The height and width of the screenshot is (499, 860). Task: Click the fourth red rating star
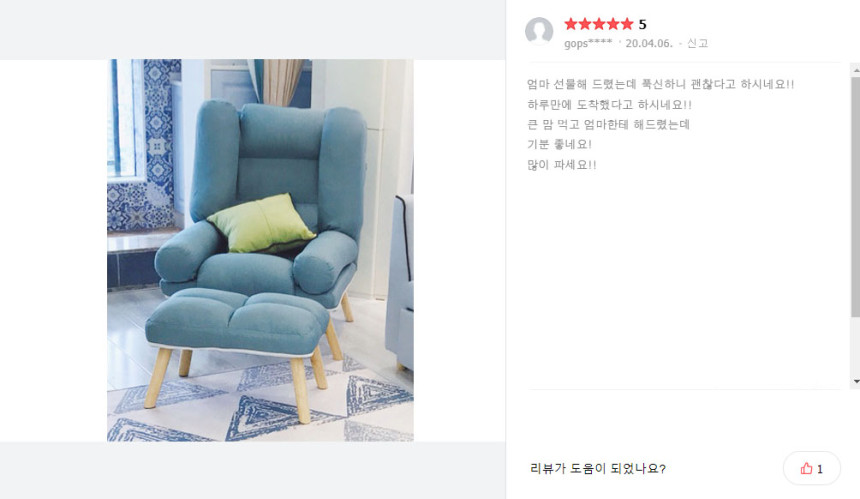613,24
